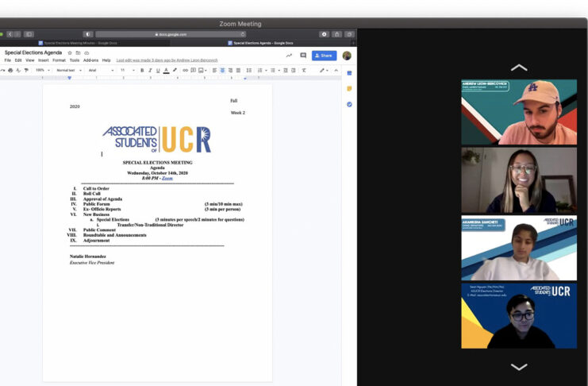Collapse the Docs menus with chevron
This screenshot has height=386, width=588.
336,70
